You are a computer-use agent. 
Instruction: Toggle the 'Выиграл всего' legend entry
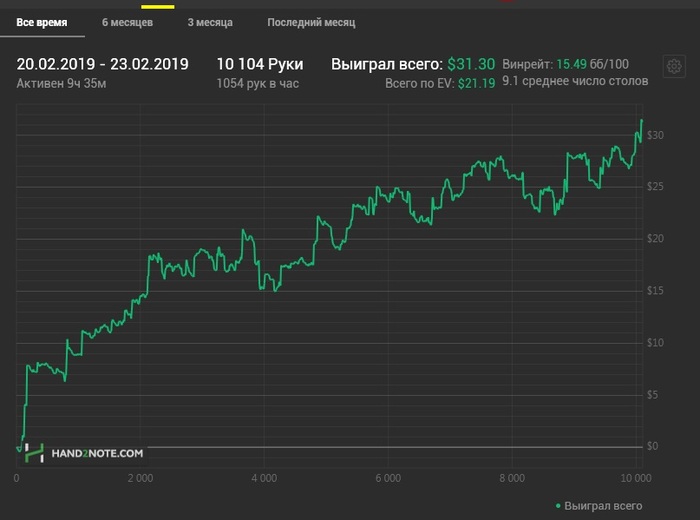click(x=599, y=506)
